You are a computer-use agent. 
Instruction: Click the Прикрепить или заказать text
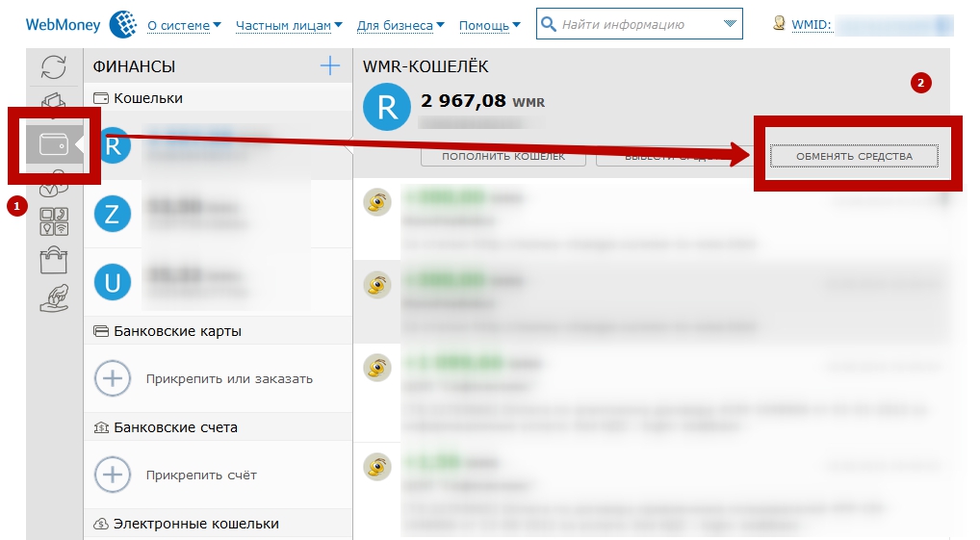point(229,378)
